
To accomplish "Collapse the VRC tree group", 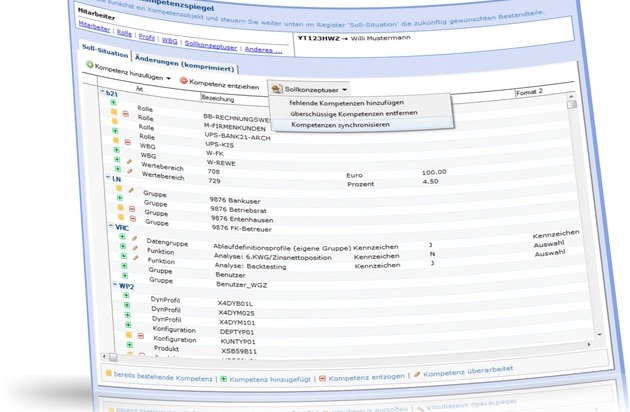I will click(x=110, y=227).
